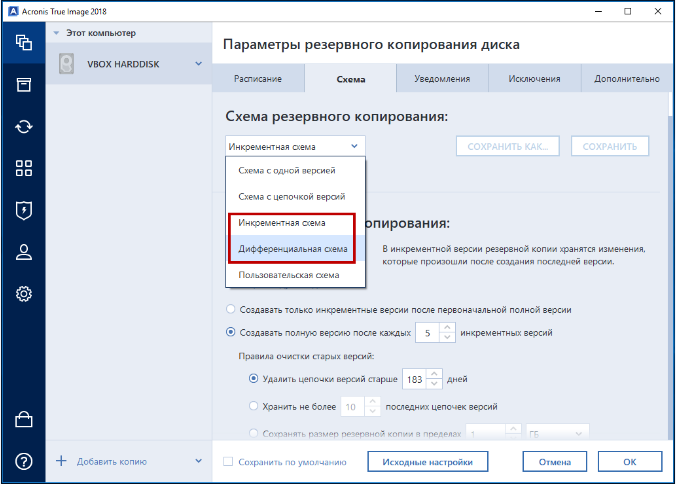
Task: Select radio Хранить не более
Action: coord(254,406)
